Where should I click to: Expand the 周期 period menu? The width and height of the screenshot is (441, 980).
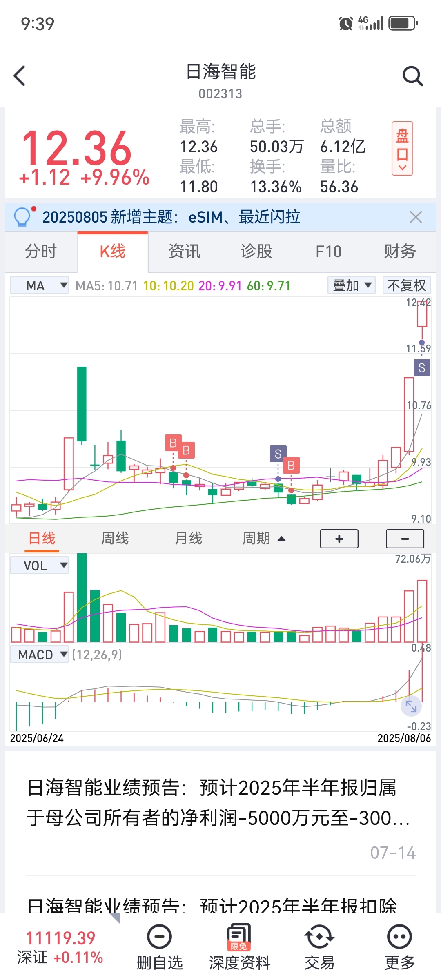point(264,539)
